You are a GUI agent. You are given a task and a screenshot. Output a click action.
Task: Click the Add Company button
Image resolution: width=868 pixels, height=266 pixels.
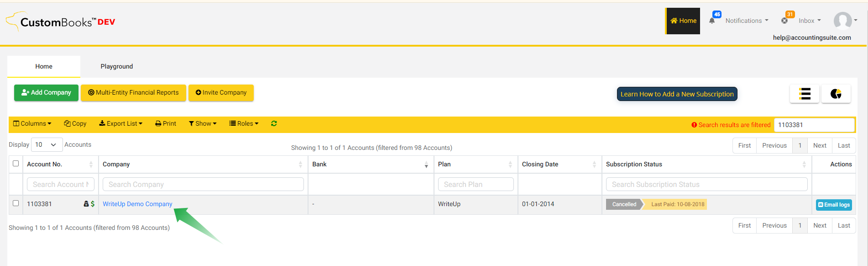pos(46,93)
